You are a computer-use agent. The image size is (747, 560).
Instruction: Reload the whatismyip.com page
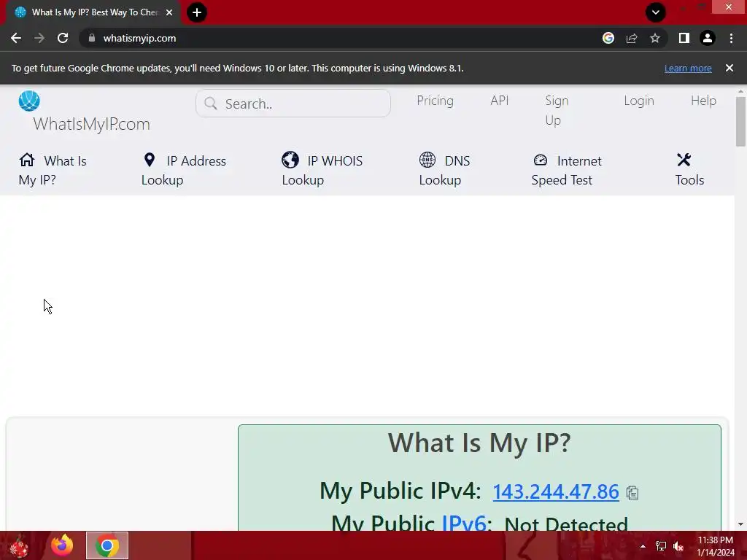pos(63,38)
